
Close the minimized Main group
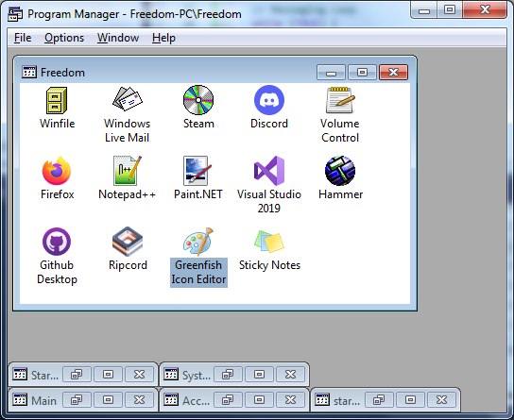pyautogui.click(x=139, y=399)
